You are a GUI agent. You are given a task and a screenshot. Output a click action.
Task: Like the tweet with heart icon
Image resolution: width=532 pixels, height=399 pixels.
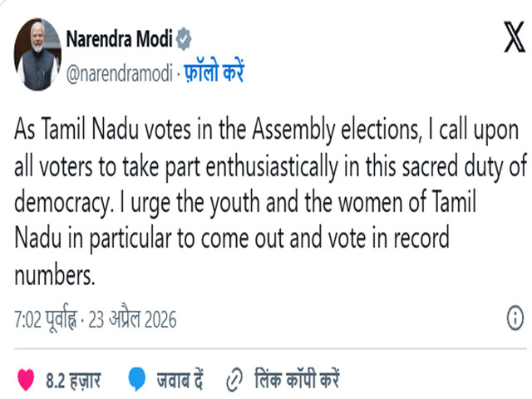[x=27, y=380]
